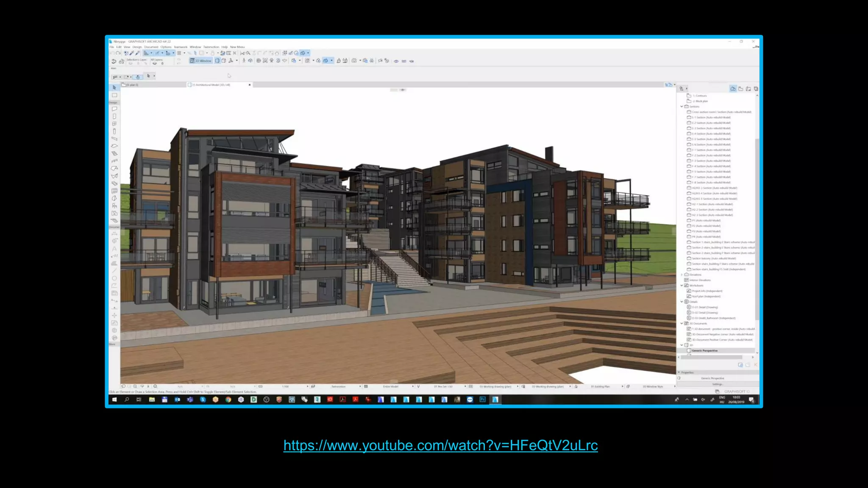868x488 pixels.
Task: Collapse the Properties panel header
Action: click(679, 372)
